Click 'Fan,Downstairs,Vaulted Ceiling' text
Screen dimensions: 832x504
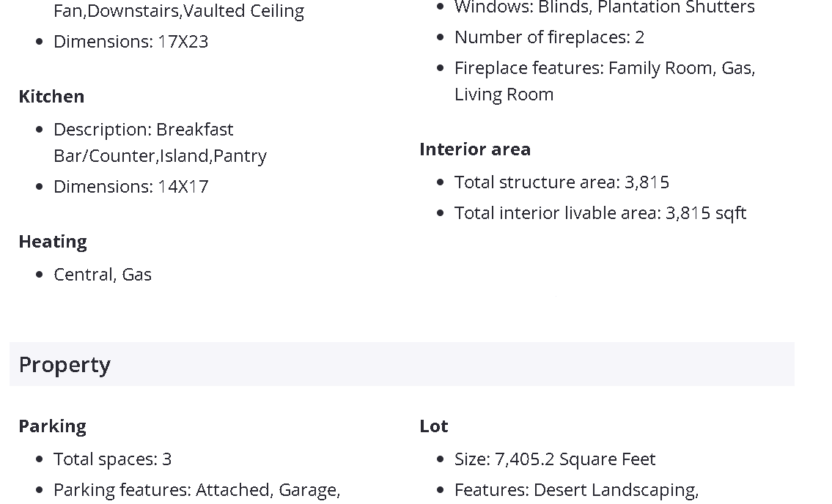point(179,11)
